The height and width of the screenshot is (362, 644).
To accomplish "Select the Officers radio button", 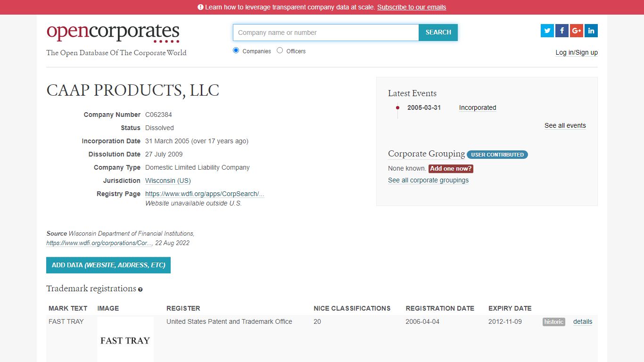I will coord(280,50).
